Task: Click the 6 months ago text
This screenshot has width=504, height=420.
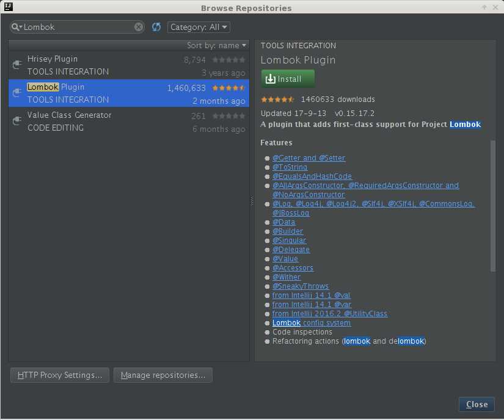Action: click(x=219, y=129)
